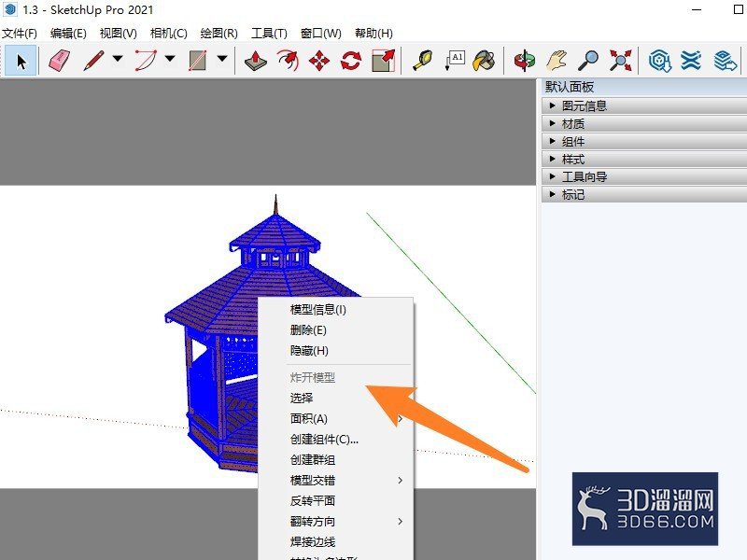This screenshot has width=747, height=560.
Task: Open the Line tool dropdown arrow
Action: coord(118,59)
